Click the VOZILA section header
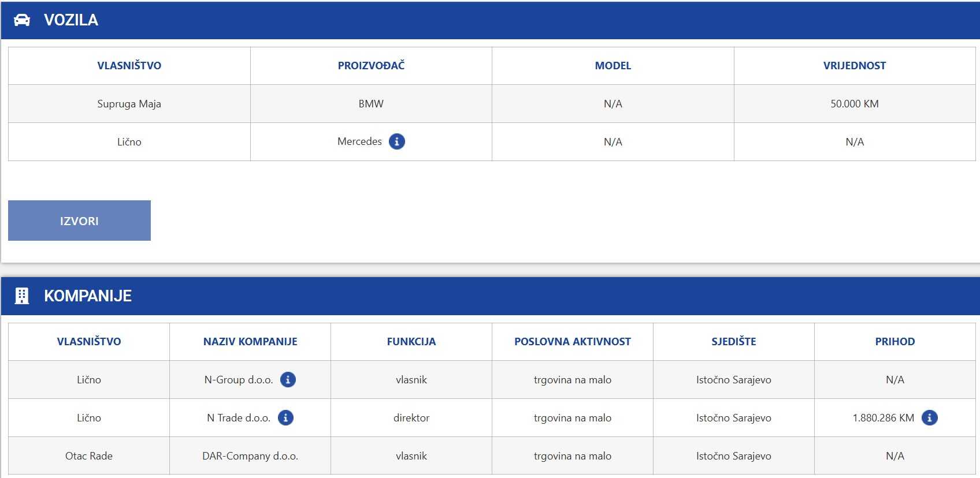 71,20
